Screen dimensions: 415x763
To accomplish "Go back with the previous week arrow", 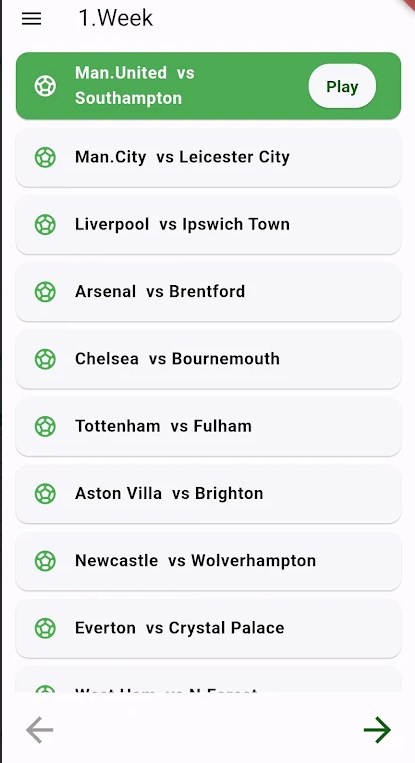I will pyautogui.click(x=39, y=729).
